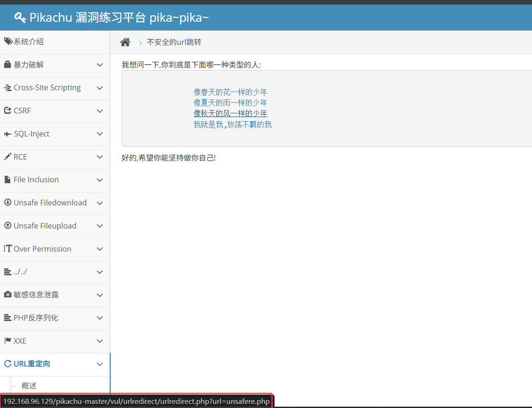Expand the File Inclusion chevron
Screen dimensions: 532x408
pos(100,180)
